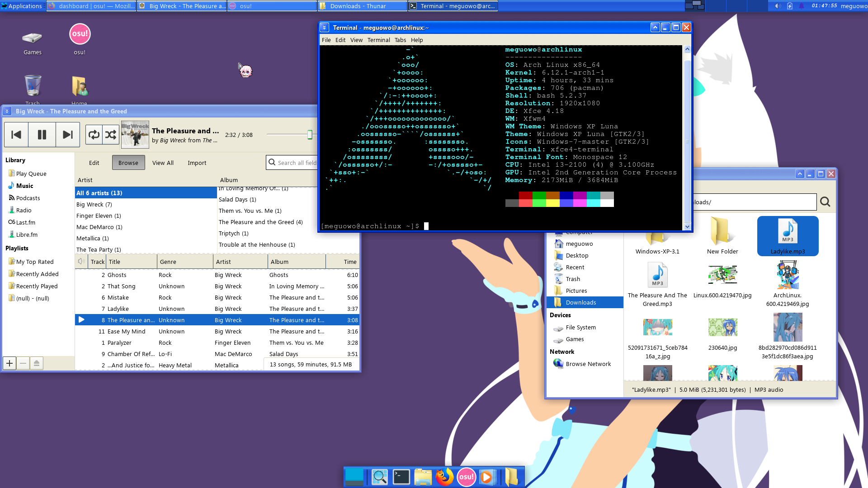Open the Rhythmbox window menu icon
The width and height of the screenshot is (868, 488).
7,111
